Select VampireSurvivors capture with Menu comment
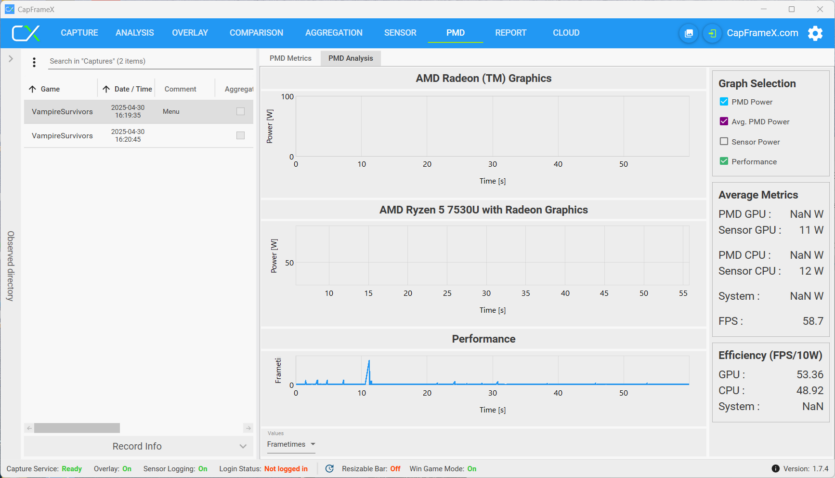This screenshot has width=835, height=478. click(x=138, y=112)
